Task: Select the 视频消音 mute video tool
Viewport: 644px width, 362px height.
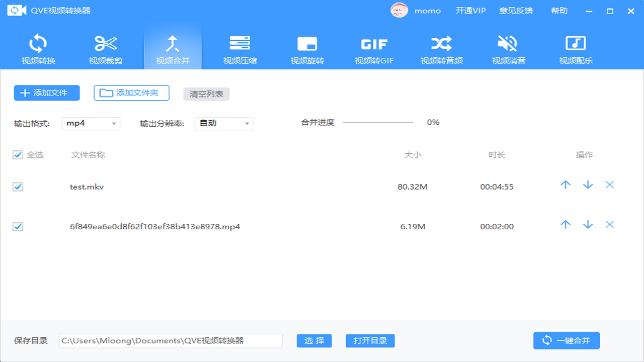Action: pyautogui.click(x=508, y=48)
